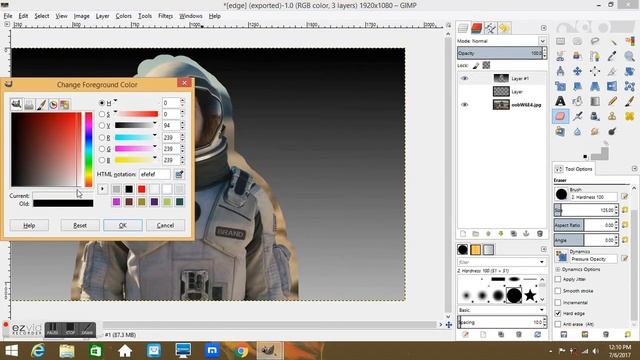Click OK in Change Foreground Color
The width and height of the screenshot is (640, 360).
coord(123,225)
